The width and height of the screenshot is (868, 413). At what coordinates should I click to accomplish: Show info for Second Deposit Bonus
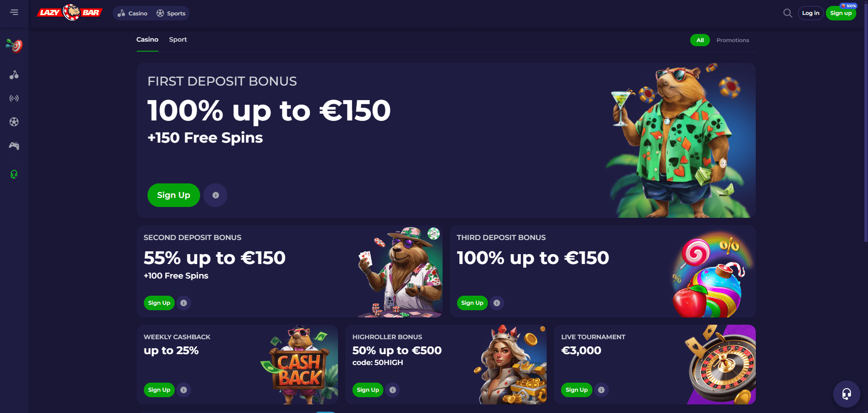[183, 303]
